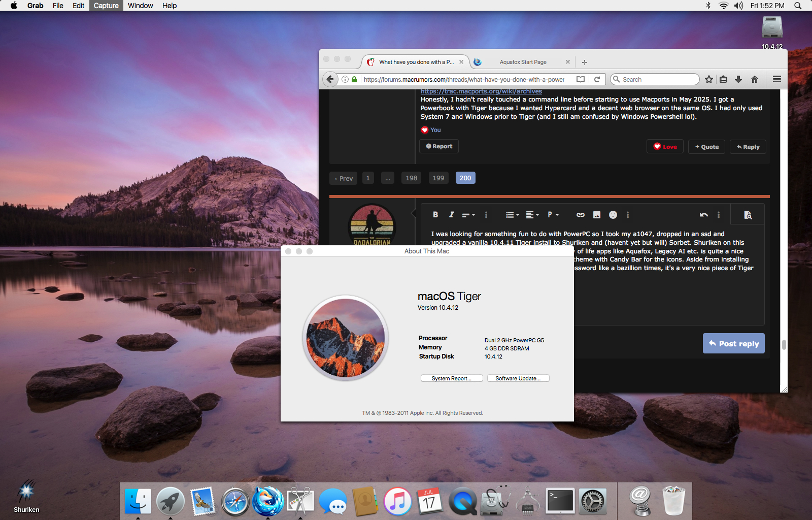Open Launchpad rocket in the Dock
Screen dimensions: 812x520
170,501
